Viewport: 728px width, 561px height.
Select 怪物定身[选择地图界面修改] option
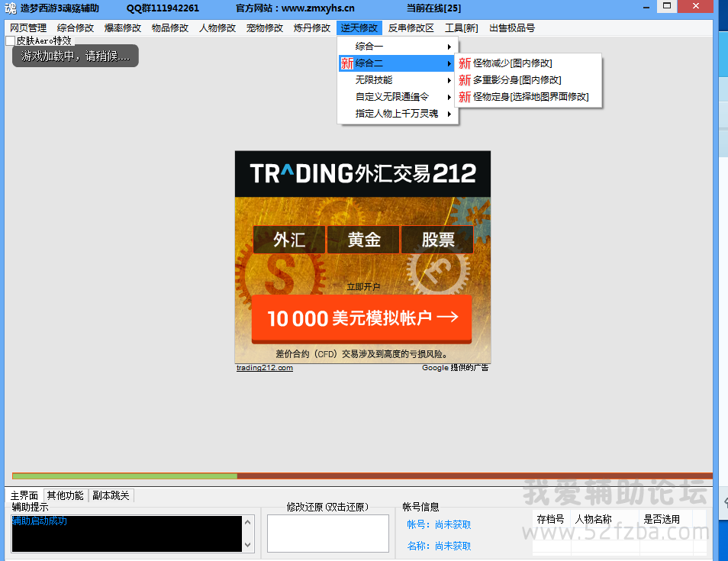528,97
